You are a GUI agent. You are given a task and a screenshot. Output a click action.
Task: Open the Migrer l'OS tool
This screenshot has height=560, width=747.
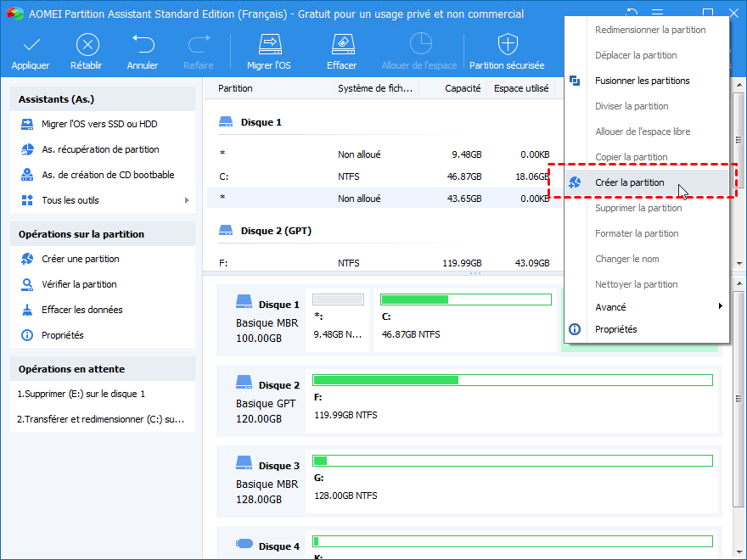pos(268,45)
